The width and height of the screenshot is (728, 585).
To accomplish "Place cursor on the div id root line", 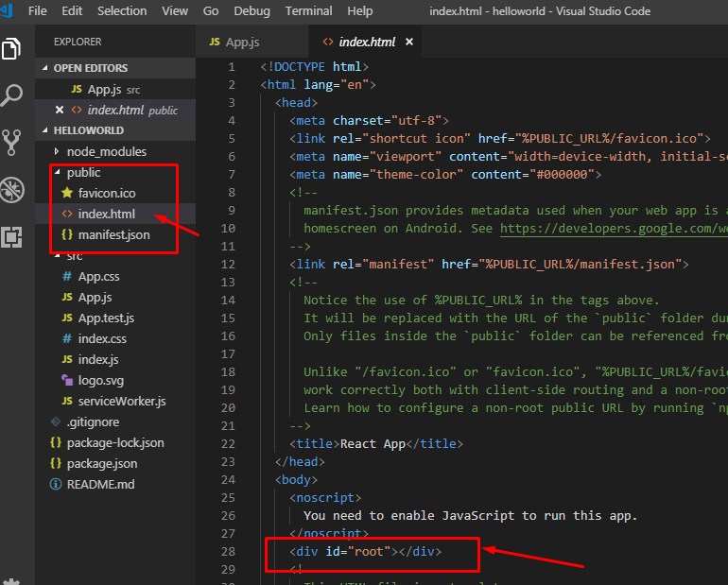I will coord(365,551).
